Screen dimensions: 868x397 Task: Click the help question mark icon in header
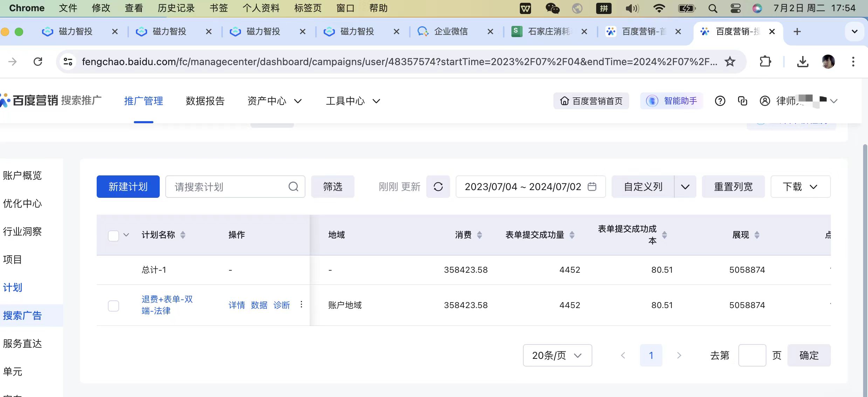[720, 101]
